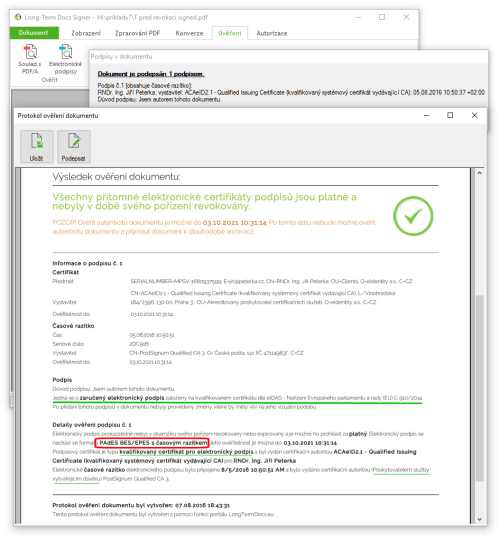Maximize the Protokol ověření dokumentu window

[x=450, y=115]
